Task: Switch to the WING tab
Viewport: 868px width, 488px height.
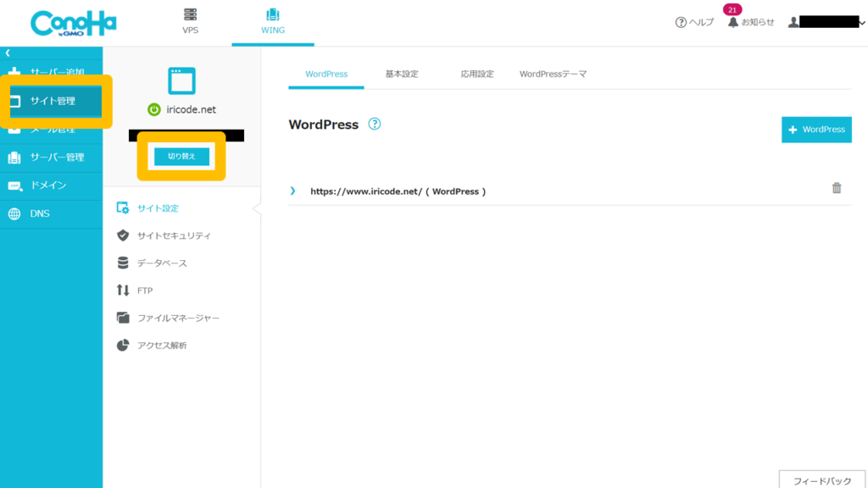Action: point(273,22)
